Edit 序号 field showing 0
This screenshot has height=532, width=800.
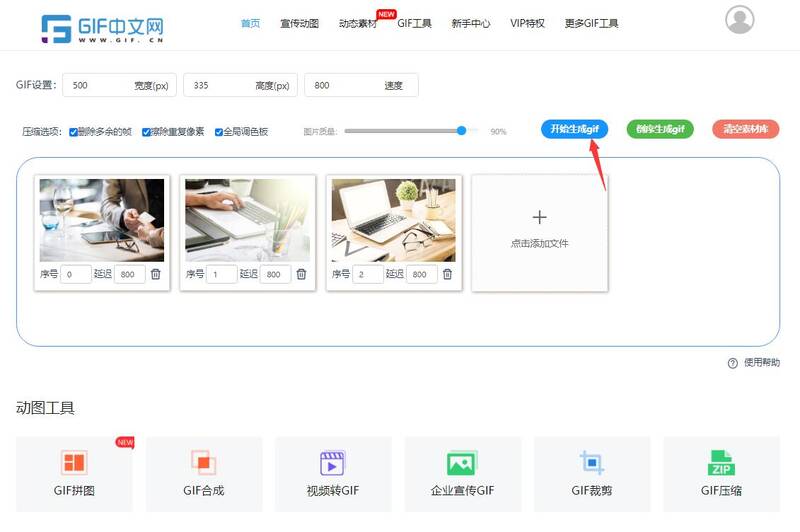[x=76, y=274]
